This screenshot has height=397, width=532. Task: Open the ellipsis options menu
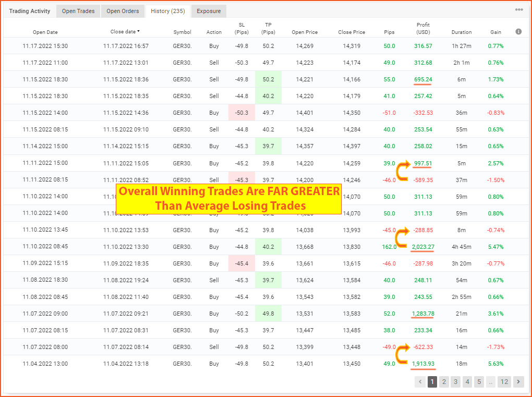[519, 10]
